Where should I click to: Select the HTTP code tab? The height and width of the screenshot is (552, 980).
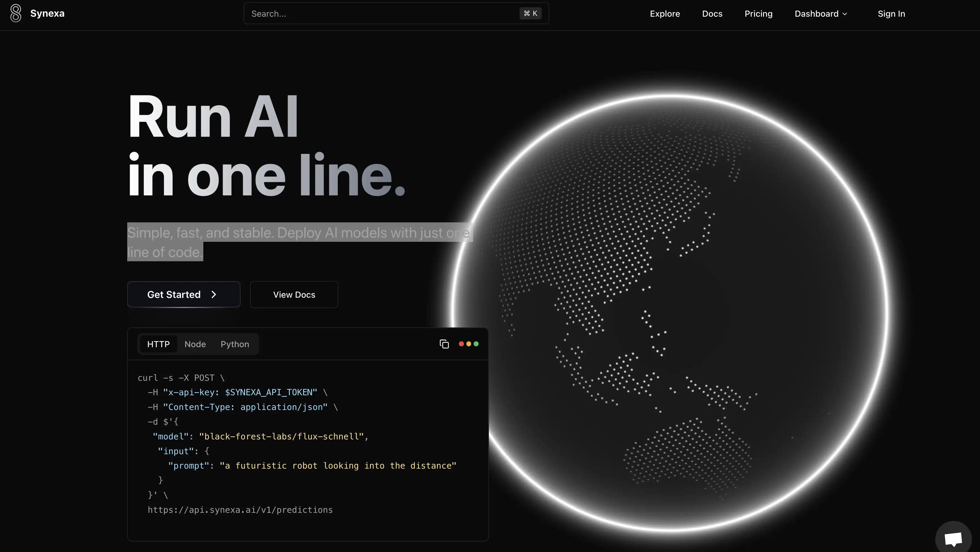[x=158, y=344]
